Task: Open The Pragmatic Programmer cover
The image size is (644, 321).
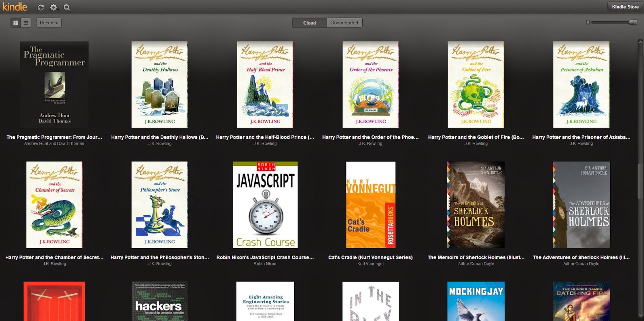Action: click(54, 85)
